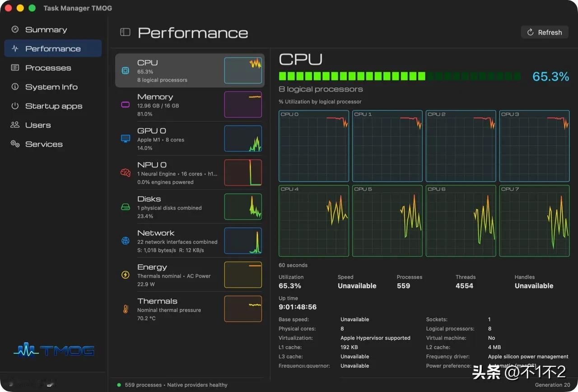
Task: Choose the GPU 0 monitor icon
Action: (x=125, y=139)
